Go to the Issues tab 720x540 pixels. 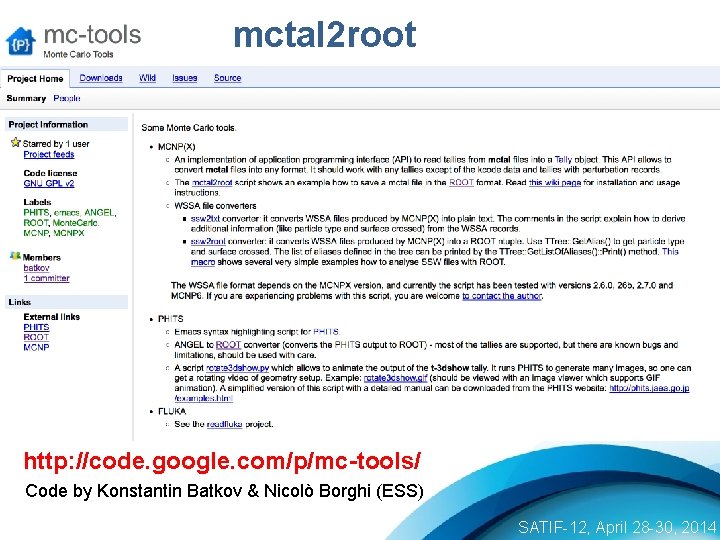pos(185,78)
